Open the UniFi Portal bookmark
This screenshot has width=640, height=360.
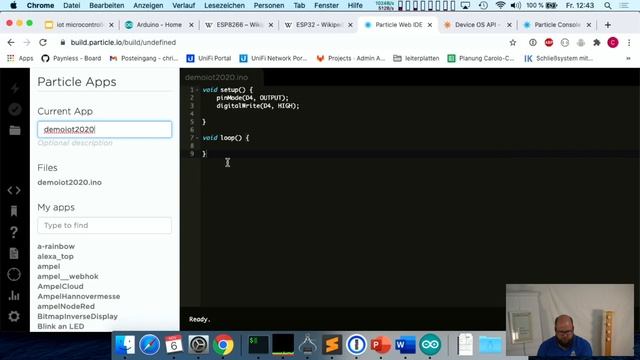[209, 58]
